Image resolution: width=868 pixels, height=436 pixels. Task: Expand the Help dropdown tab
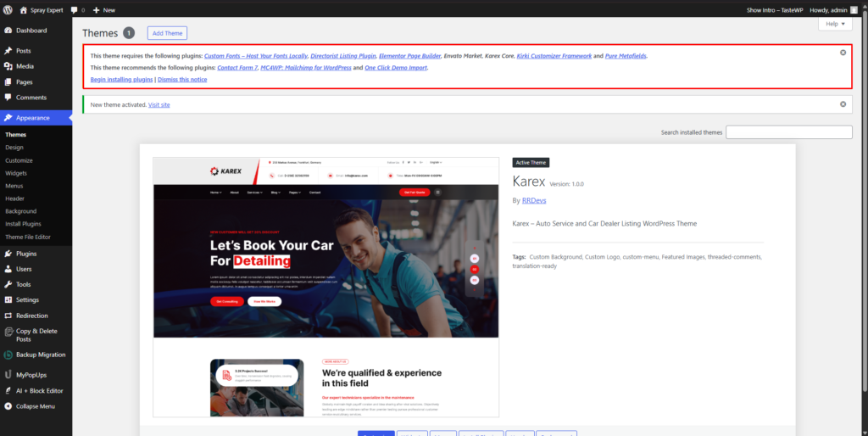[835, 25]
